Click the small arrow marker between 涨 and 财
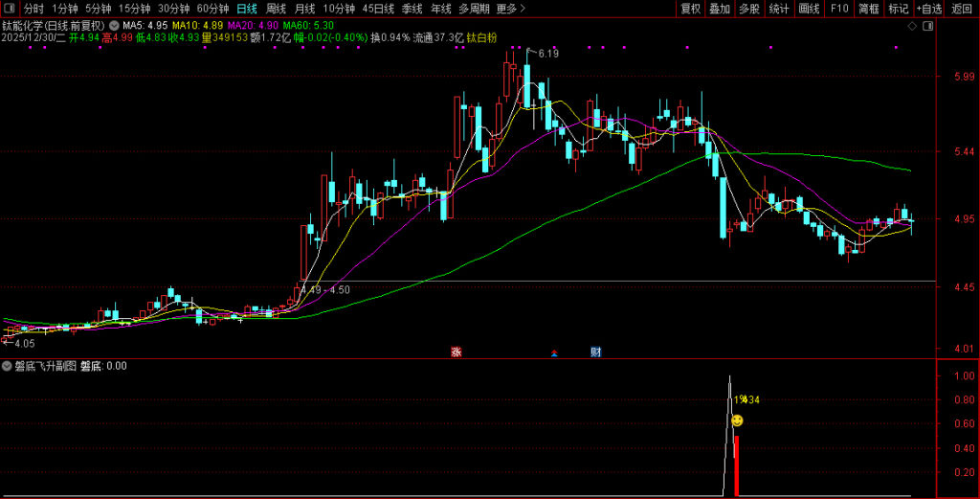This screenshot has height=499, width=980. (554, 352)
